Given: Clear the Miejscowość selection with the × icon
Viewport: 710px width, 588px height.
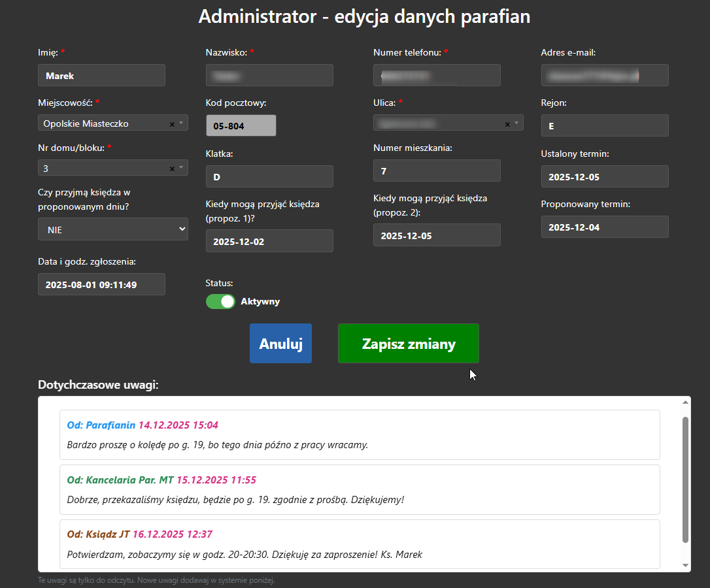Looking at the screenshot, I should [173, 123].
